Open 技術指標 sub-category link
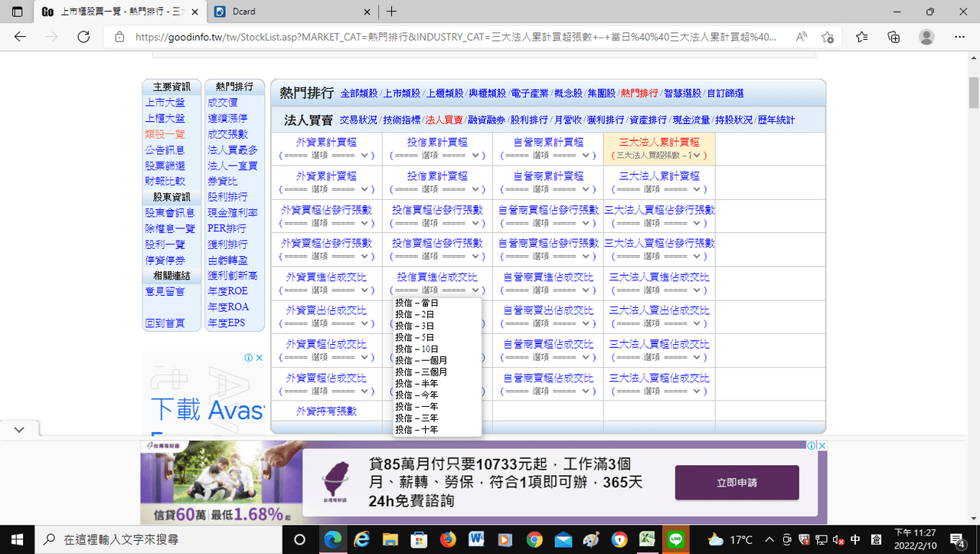Image resolution: width=980 pixels, height=554 pixels. tap(402, 120)
